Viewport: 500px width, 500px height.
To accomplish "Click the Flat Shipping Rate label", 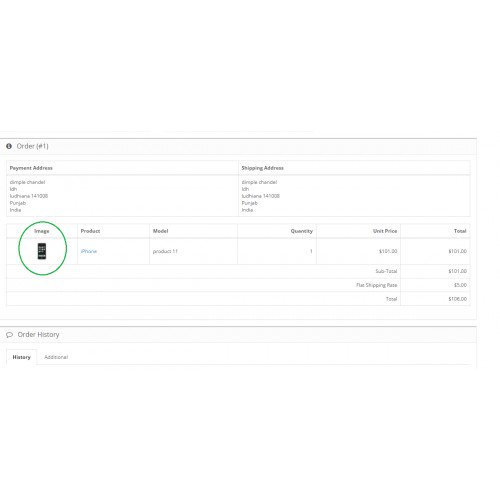I will [377, 285].
